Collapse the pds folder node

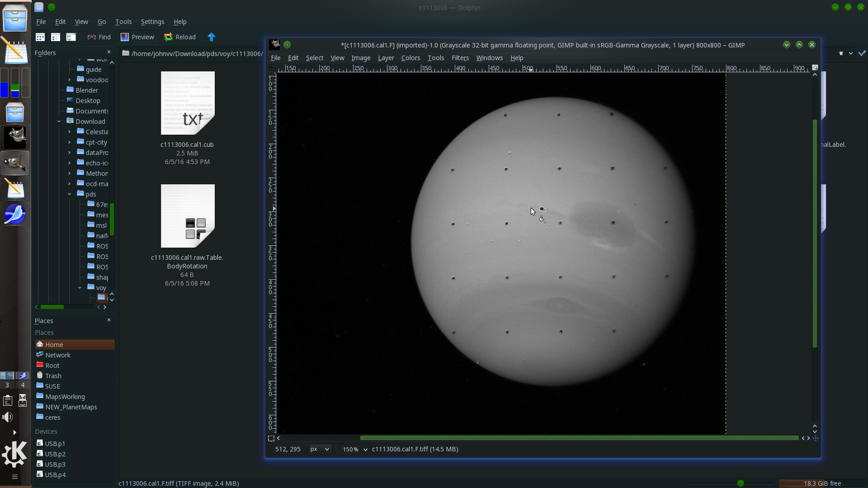pyautogui.click(x=70, y=194)
